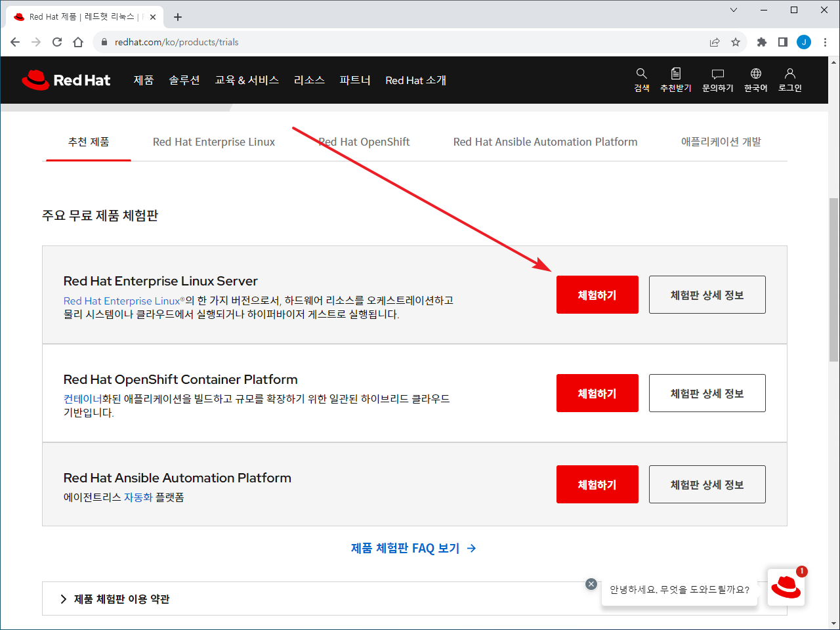The width and height of the screenshot is (840, 630).
Task: Click the Red Hat OpenShift Container Platform title
Action: point(180,379)
